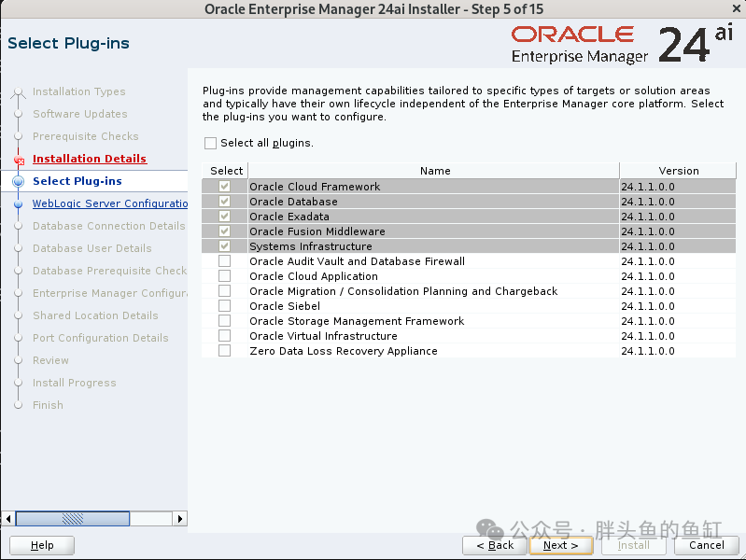
Task: Click the Oracle Enterprise Manager 24ai logo
Action: tap(623, 44)
